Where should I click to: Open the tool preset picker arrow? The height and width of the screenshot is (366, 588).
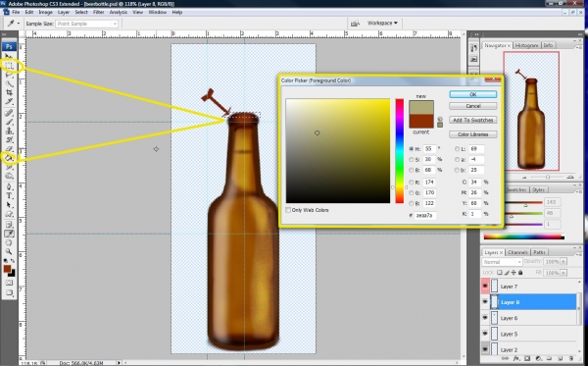[x=18, y=24]
